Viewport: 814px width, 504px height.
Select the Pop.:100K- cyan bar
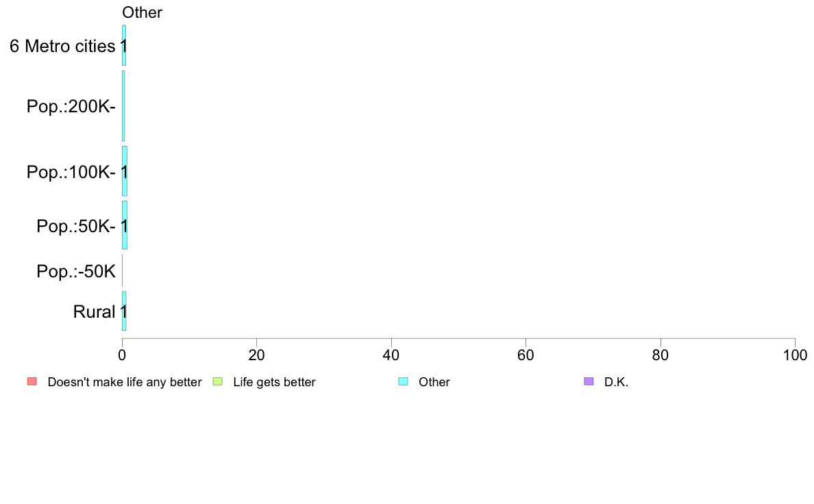(x=125, y=171)
